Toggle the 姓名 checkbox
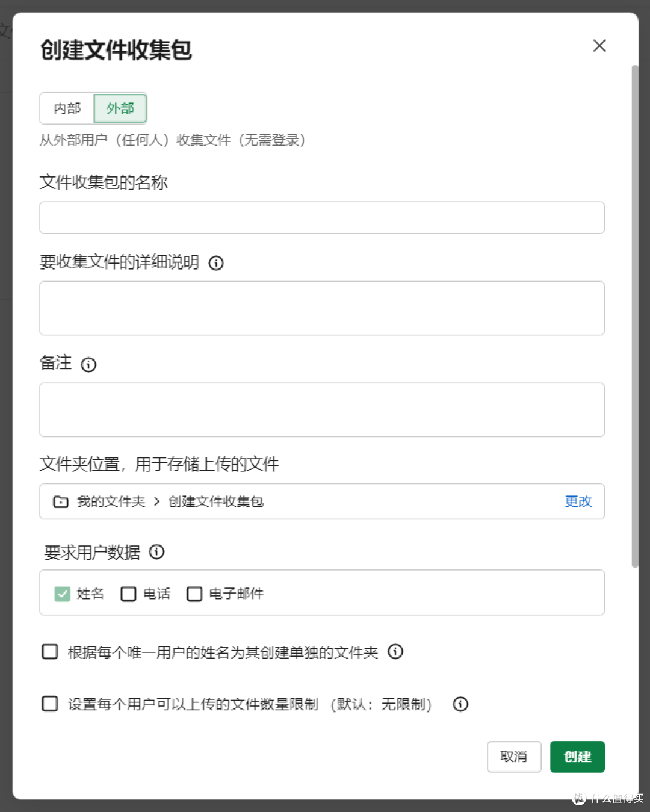 tap(62, 594)
